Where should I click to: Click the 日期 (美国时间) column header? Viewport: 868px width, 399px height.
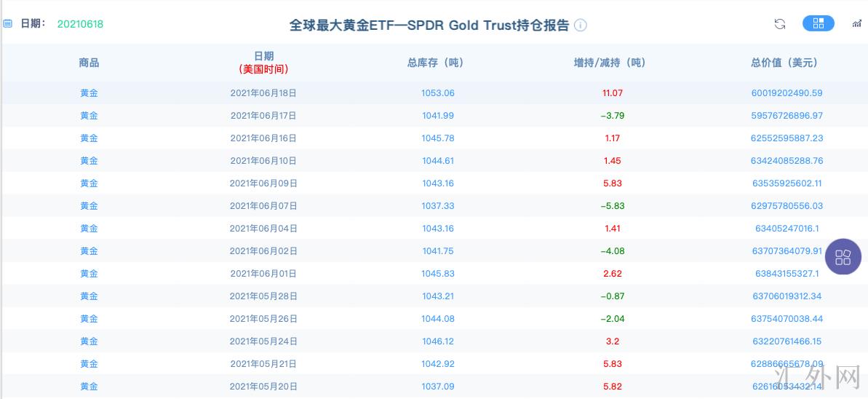[263, 63]
